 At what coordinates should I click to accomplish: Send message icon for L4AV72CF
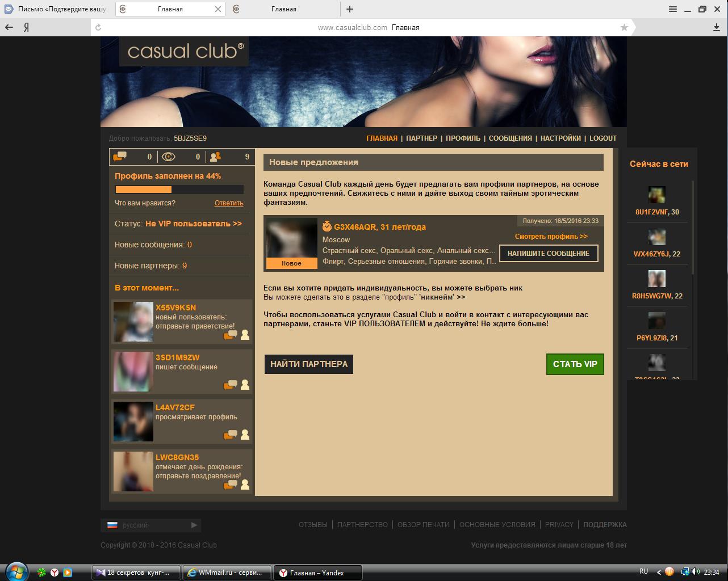[x=231, y=435]
